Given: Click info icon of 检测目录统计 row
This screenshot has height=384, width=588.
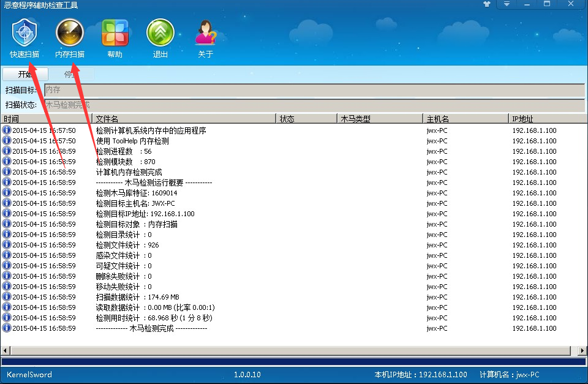Looking at the screenshot, I should coord(6,235).
